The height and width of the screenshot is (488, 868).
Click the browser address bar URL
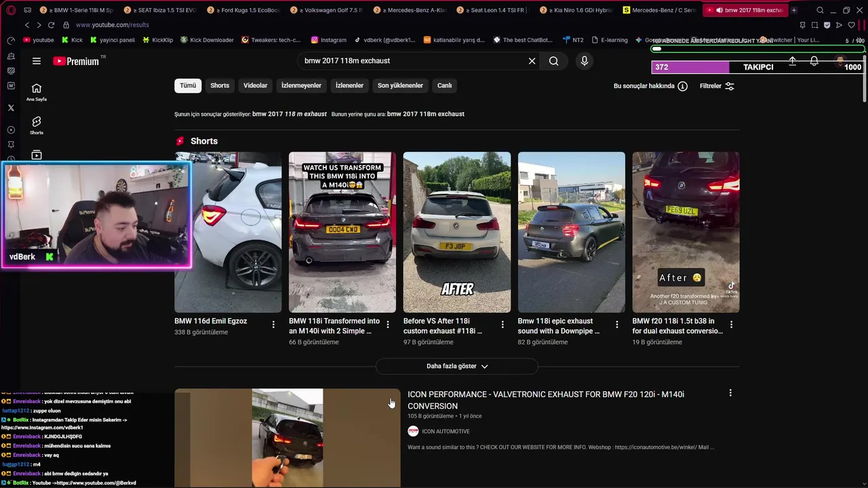pos(113,25)
